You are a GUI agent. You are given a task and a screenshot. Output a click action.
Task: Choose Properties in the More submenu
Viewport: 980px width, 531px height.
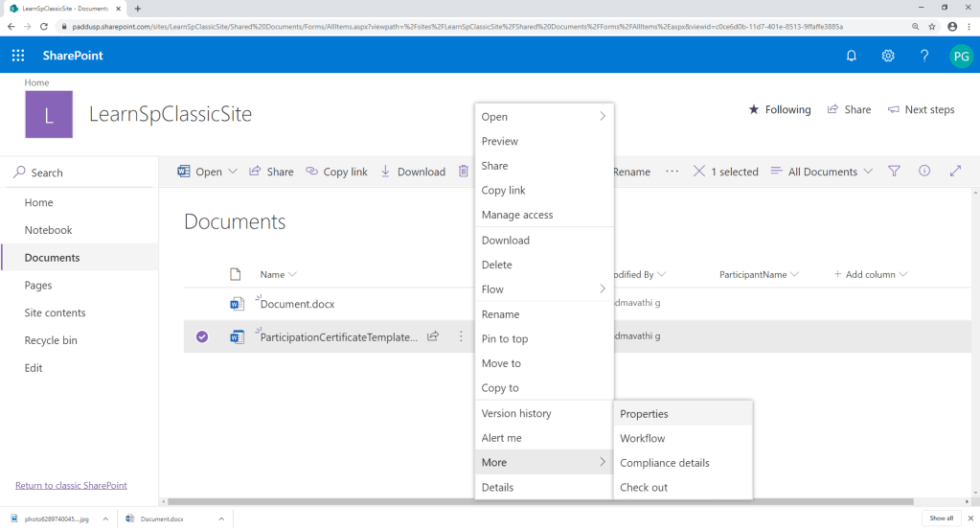pyautogui.click(x=644, y=414)
